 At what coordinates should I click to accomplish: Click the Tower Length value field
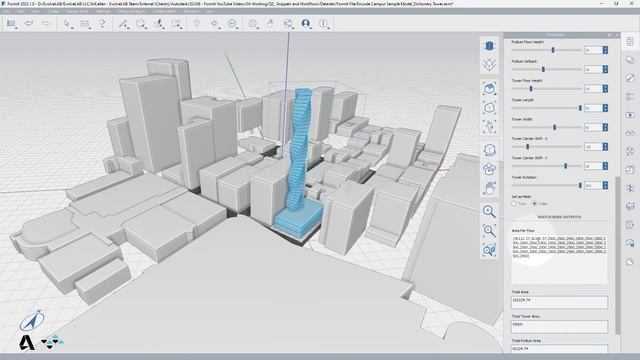point(593,108)
